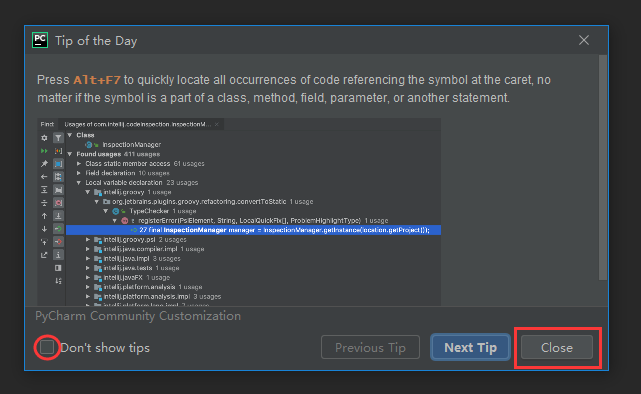Click the red write-access arrow toolbar icon
Screen dimensions: 641x394
(58, 242)
